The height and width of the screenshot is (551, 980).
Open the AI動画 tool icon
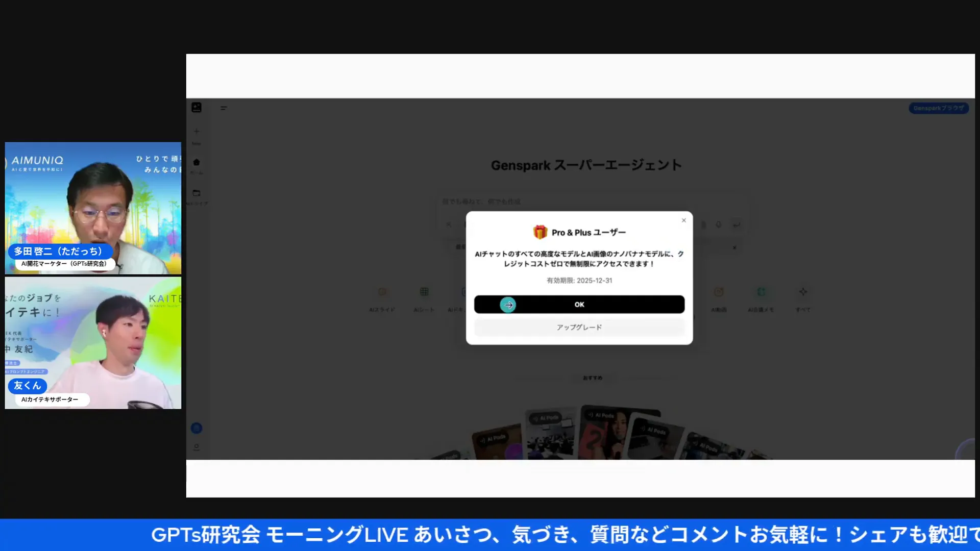click(719, 292)
